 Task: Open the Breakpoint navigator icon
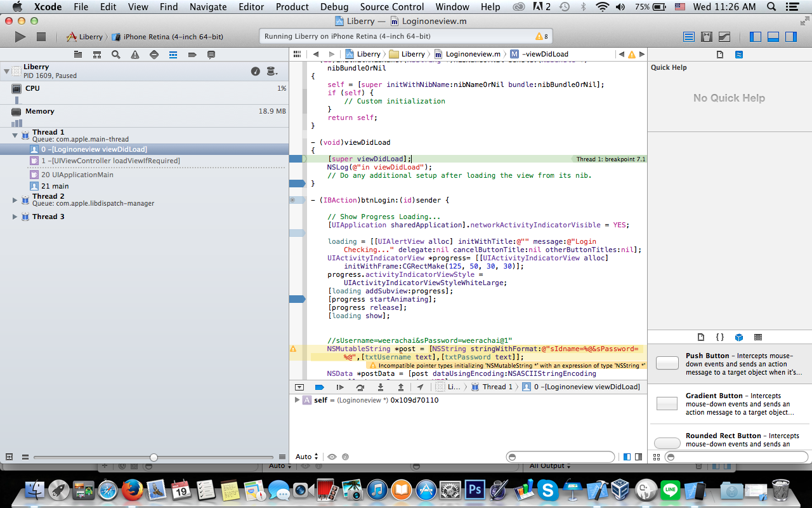[192, 55]
